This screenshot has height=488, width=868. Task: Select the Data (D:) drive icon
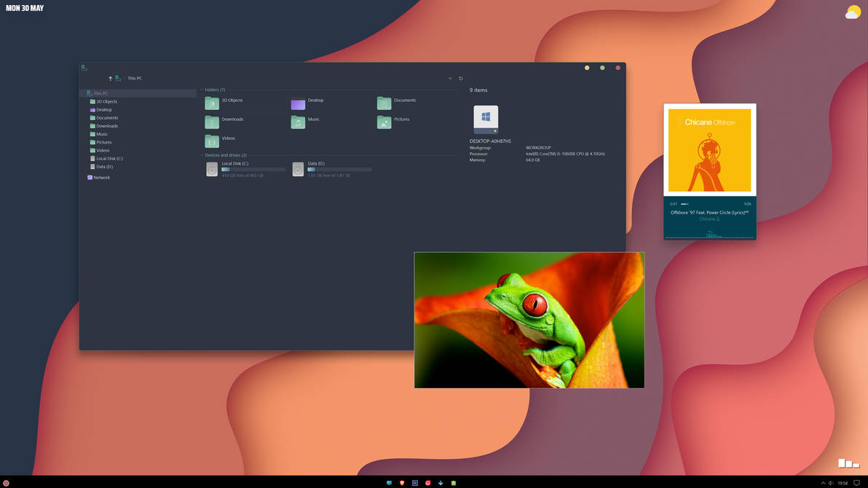[x=298, y=169]
